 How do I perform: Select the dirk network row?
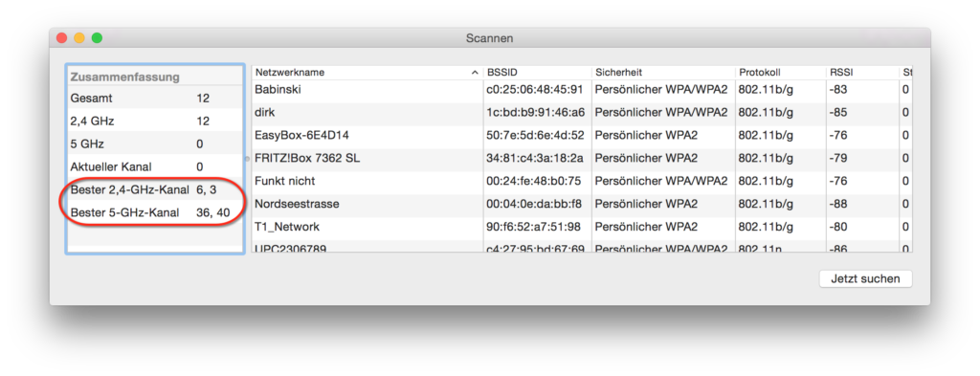[581, 113]
